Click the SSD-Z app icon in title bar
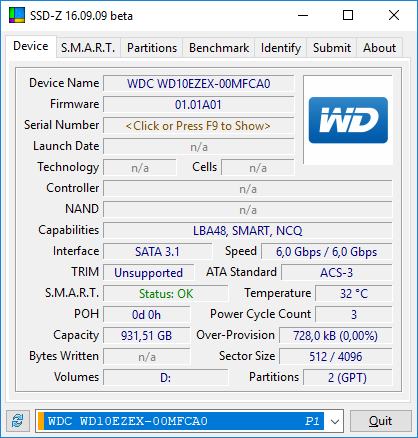This screenshot has height=438, width=418. tap(17, 15)
